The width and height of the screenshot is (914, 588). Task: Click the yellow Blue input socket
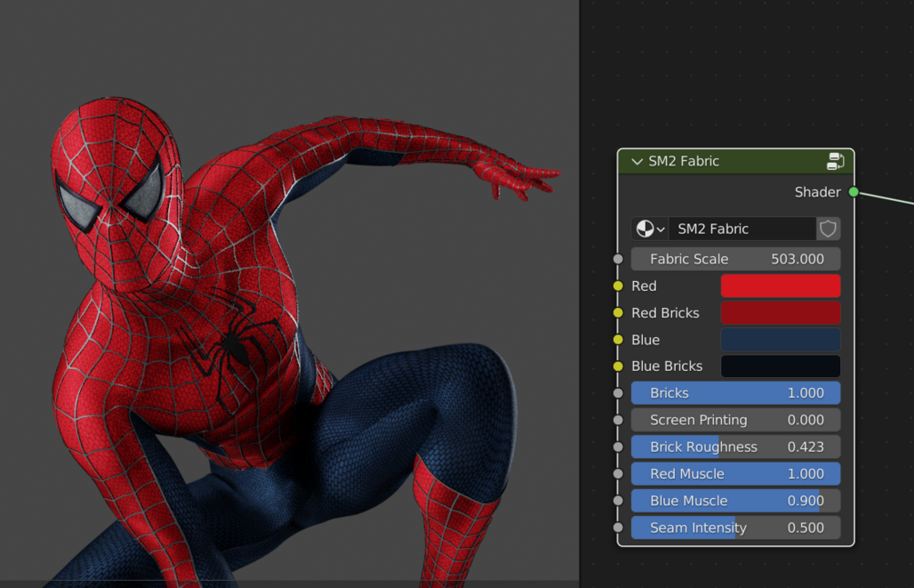pyautogui.click(x=618, y=340)
